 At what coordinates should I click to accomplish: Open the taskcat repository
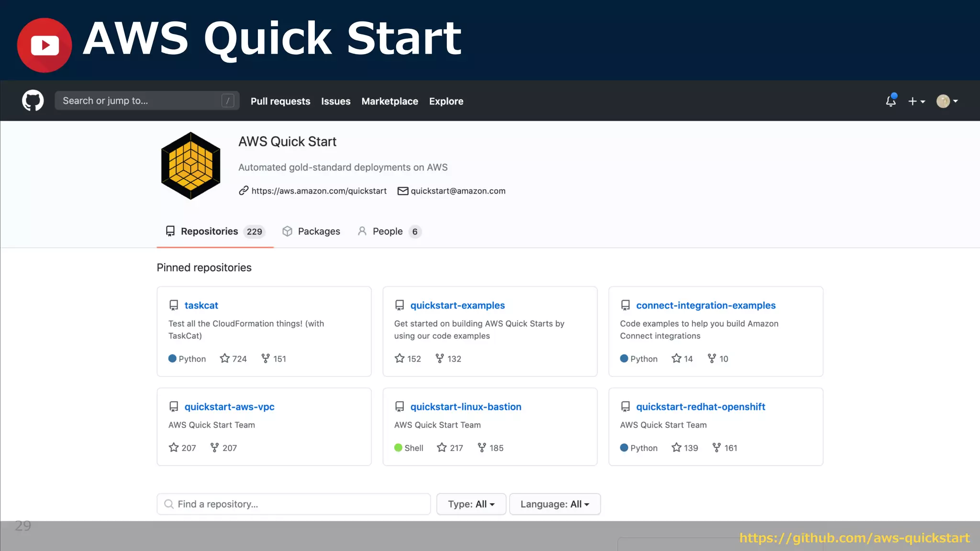201,305
